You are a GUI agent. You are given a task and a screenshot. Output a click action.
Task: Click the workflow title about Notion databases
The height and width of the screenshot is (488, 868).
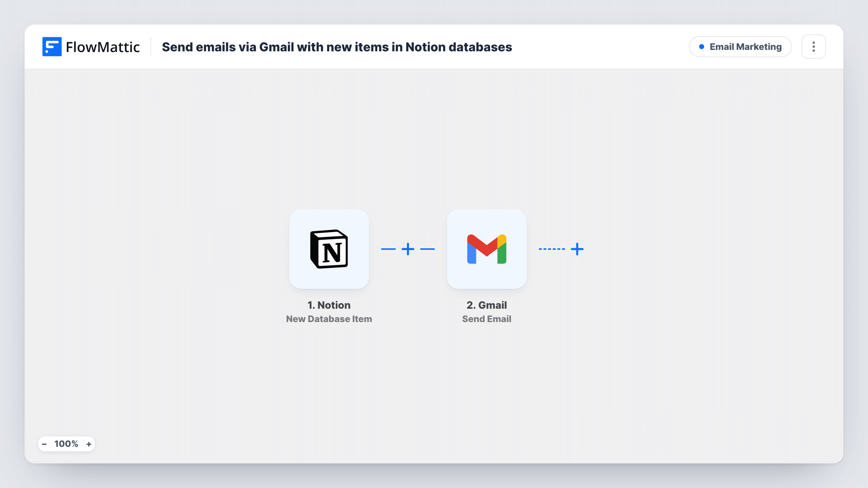[337, 47]
